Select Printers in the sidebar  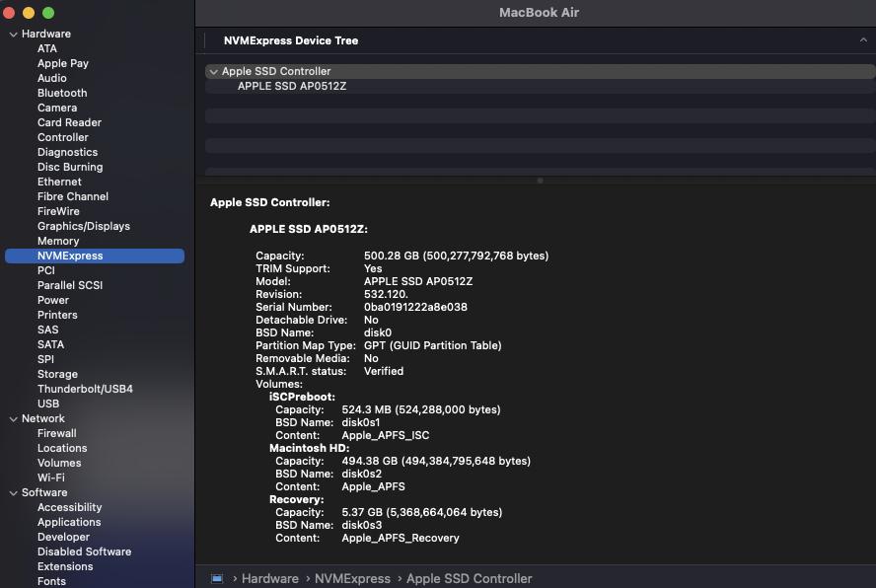(x=57, y=316)
